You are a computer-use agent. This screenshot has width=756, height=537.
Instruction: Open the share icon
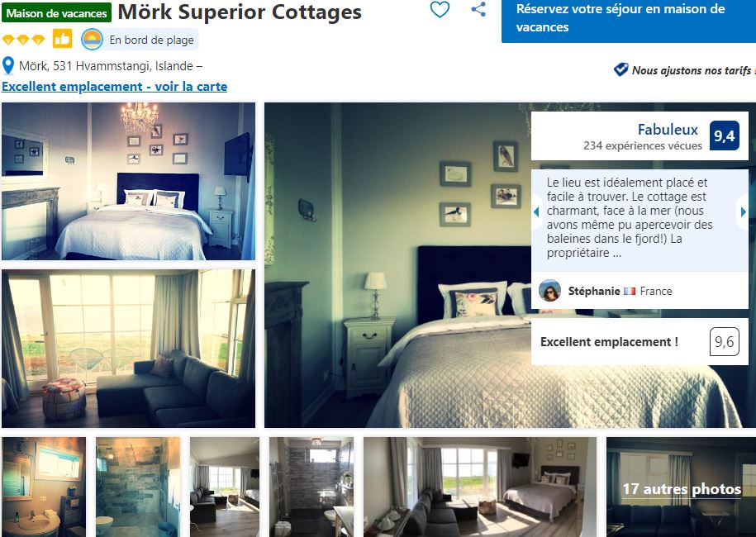click(x=478, y=9)
